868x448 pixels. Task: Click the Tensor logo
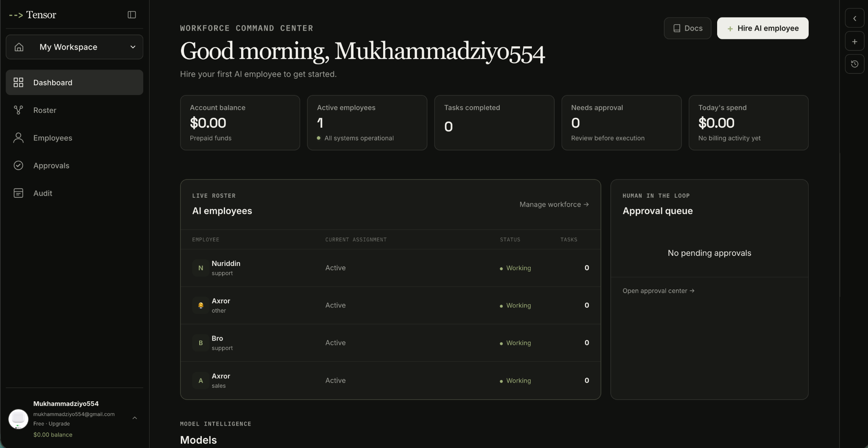(33, 15)
